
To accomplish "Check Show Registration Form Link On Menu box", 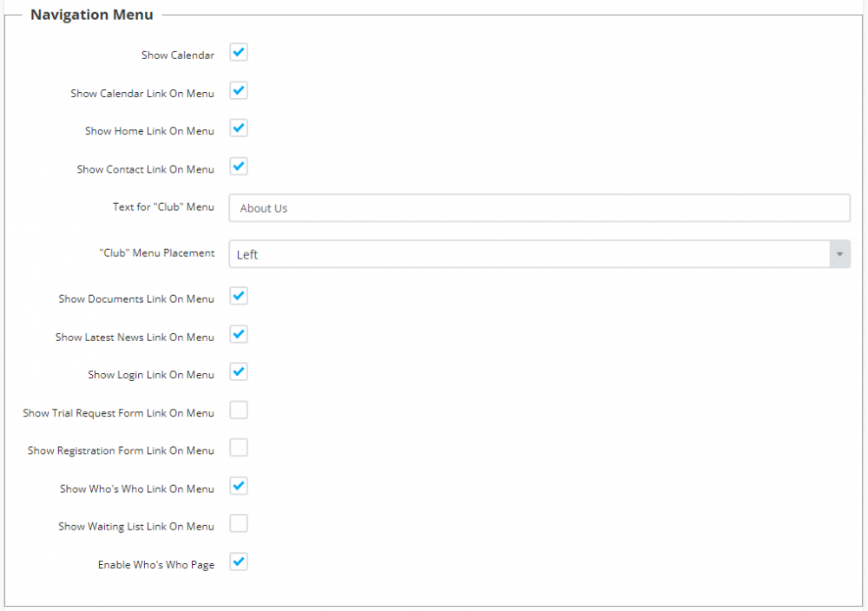I will (x=239, y=448).
